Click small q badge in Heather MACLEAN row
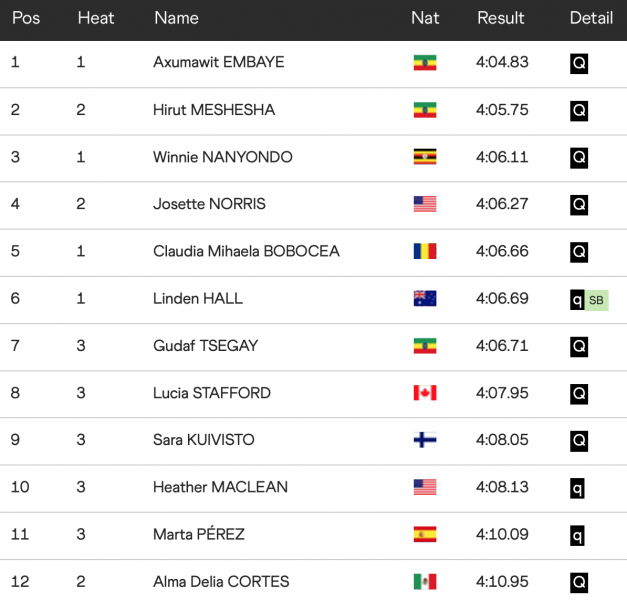Viewport: 627px width, 600px height. click(x=578, y=487)
